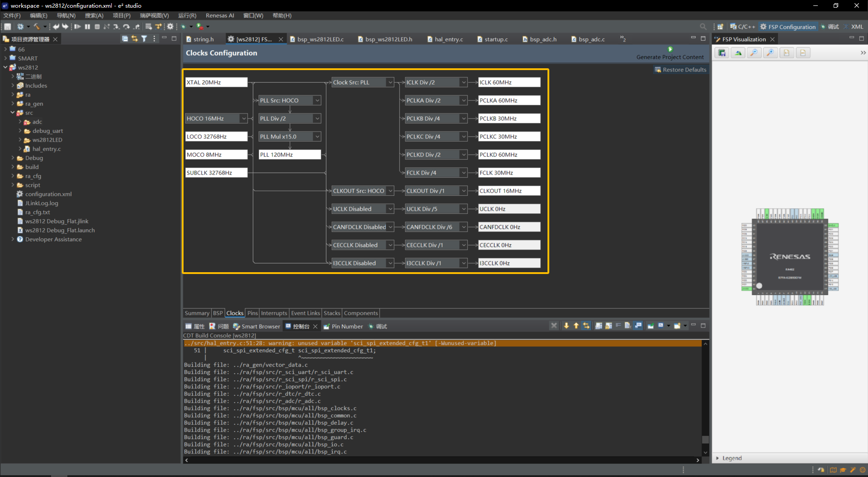Viewport: 868px width, 477px height.
Task: Toggle show console when output changes
Action: [x=638, y=326]
